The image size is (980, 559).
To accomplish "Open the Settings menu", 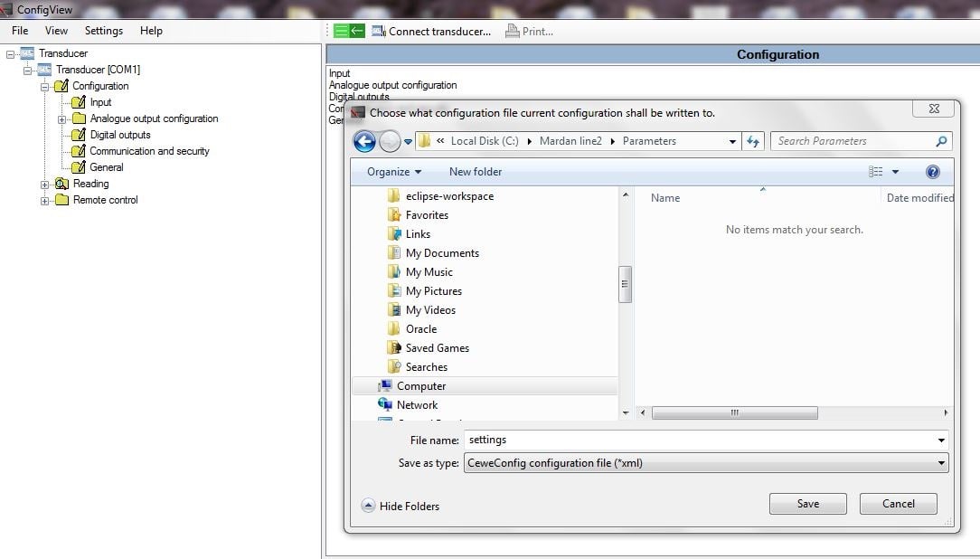I will pos(103,31).
